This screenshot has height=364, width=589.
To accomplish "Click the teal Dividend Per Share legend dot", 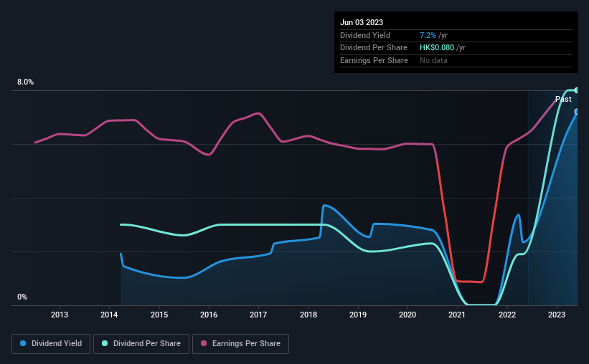I will 105,343.
